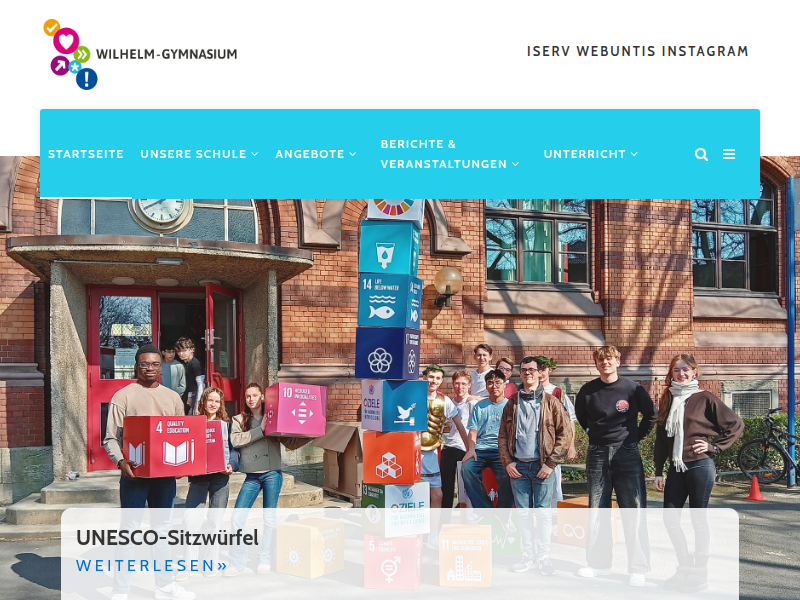Go to the Startseite menu item

click(86, 154)
